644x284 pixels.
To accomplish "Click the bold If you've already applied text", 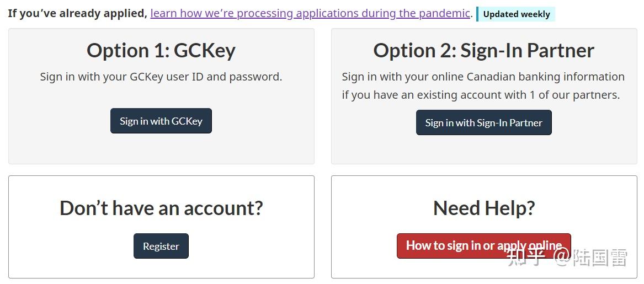I will coord(78,13).
